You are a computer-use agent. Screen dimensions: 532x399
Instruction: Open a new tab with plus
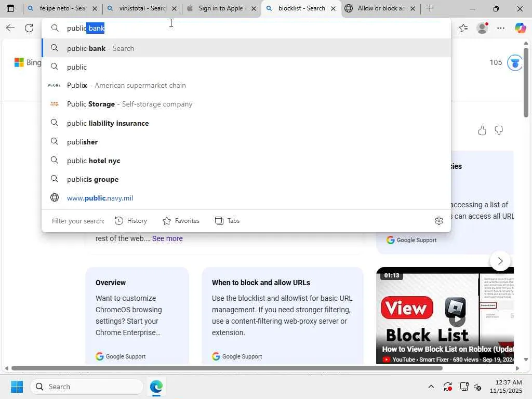tap(430, 8)
